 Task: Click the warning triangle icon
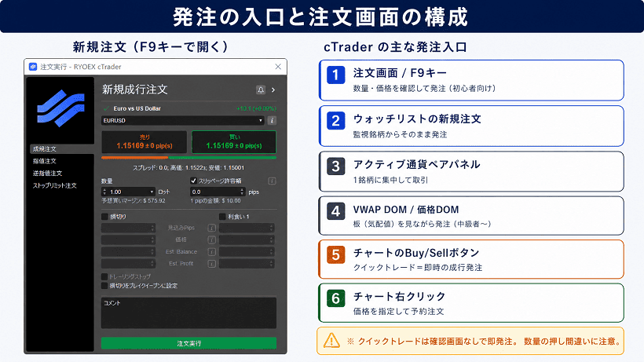(x=331, y=341)
